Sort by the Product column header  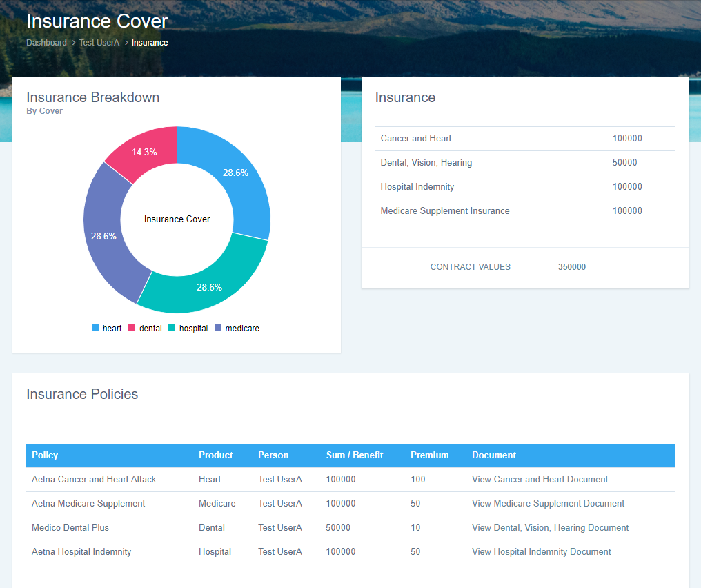(215, 455)
